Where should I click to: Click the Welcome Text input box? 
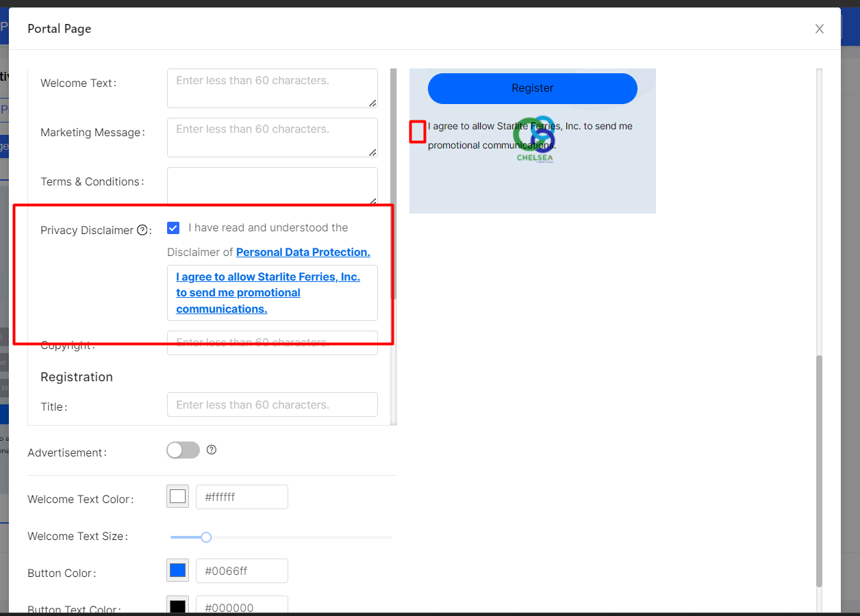273,88
